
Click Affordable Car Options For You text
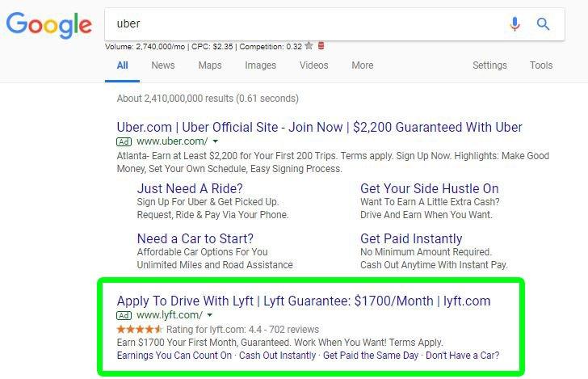coord(202,252)
